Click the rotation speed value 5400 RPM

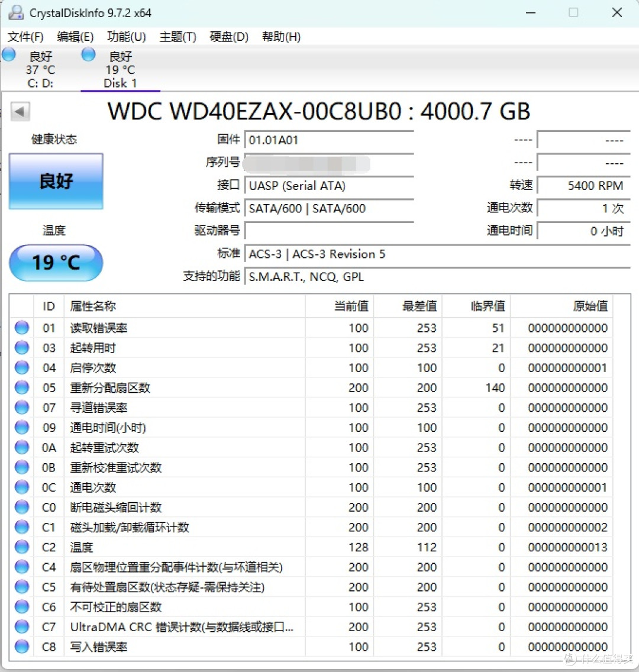pyautogui.click(x=584, y=186)
